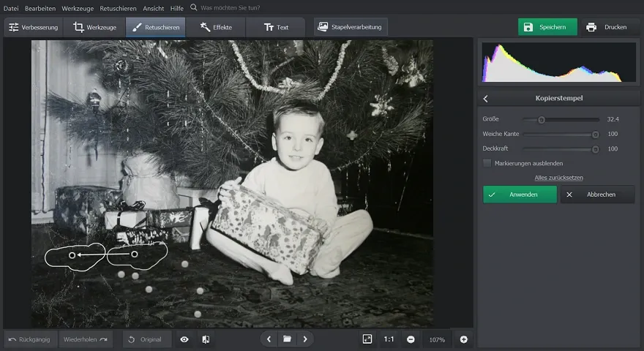
Task: Zoom in with the plus icon
Action: tap(463, 339)
